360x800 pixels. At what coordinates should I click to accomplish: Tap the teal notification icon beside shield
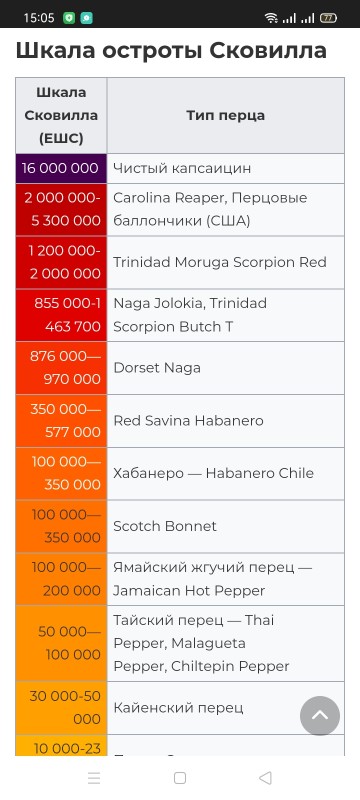(87, 18)
